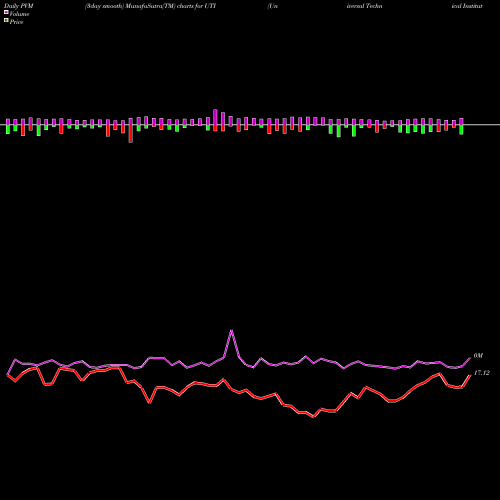Select the 'Volume' legend label
This screenshot has height=500, width=500.
tap(19, 14)
